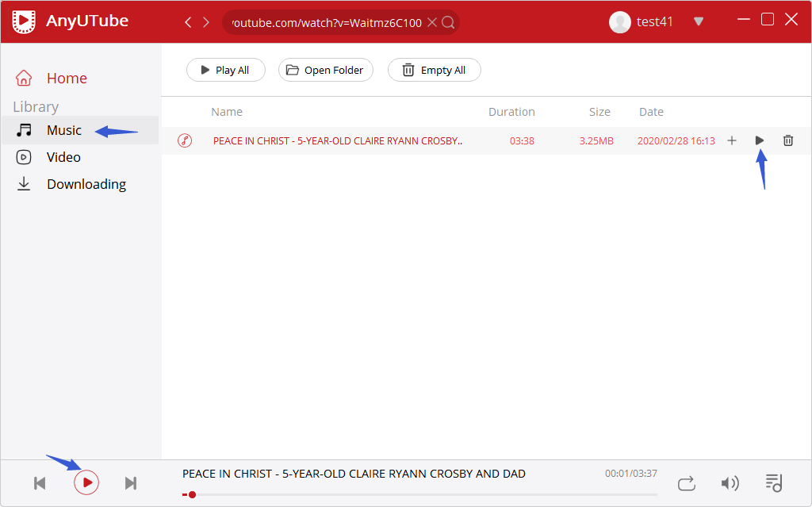Click the Play All button

(226, 70)
